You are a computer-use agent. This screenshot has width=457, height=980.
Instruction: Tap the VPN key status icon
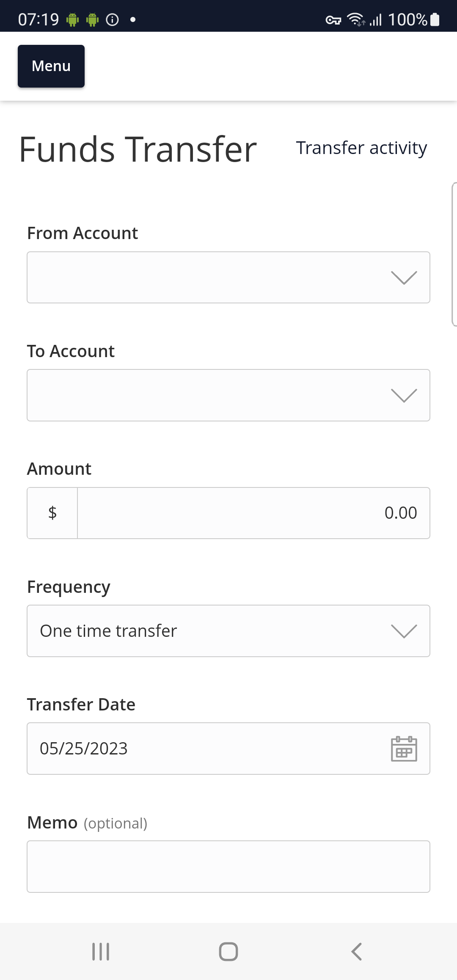tap(333, 20)
